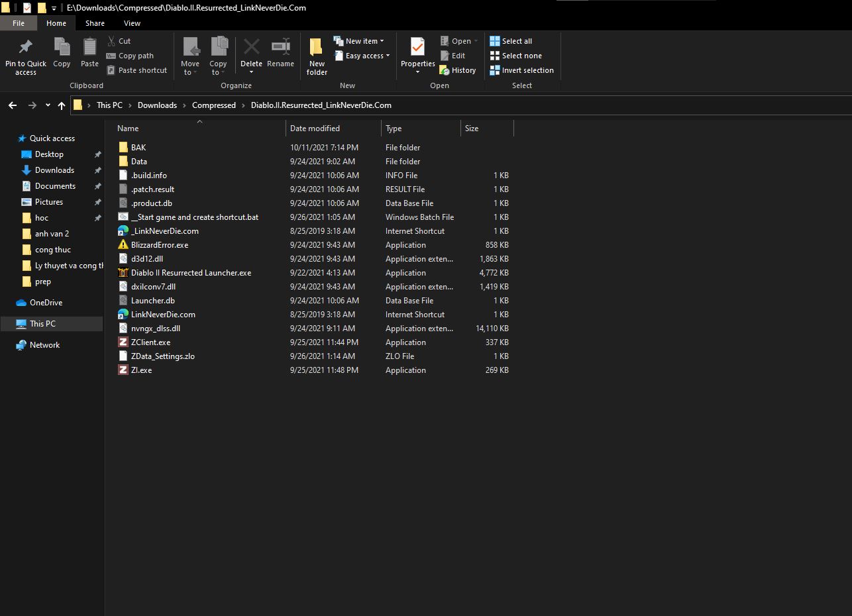Image resolution: width=852 pixels, height=616 pixels.
Task: Sort files by Date modified column
Action: (315, 128)
